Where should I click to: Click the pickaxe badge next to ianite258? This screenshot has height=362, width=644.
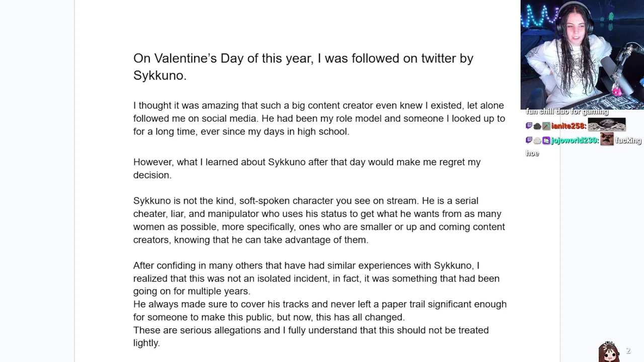[546, 126]
